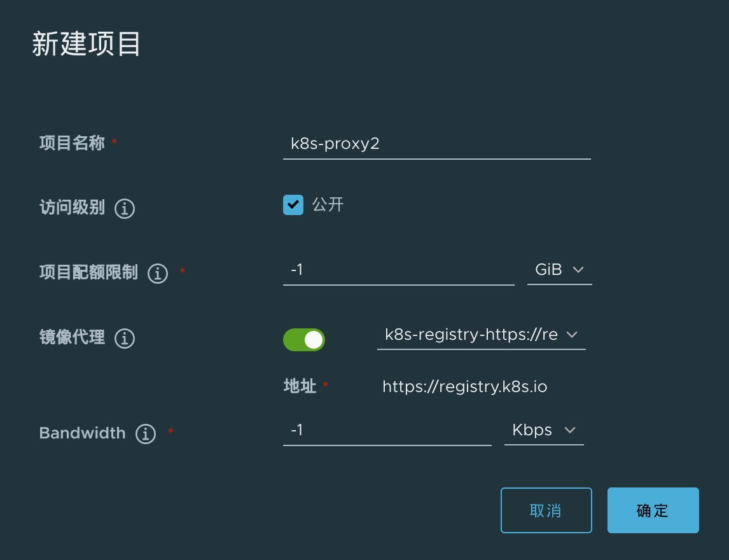Screen dimensions: 729x560
Task: Open the Kbps bandwidth unit dropdown
Action: click(544, 430)
